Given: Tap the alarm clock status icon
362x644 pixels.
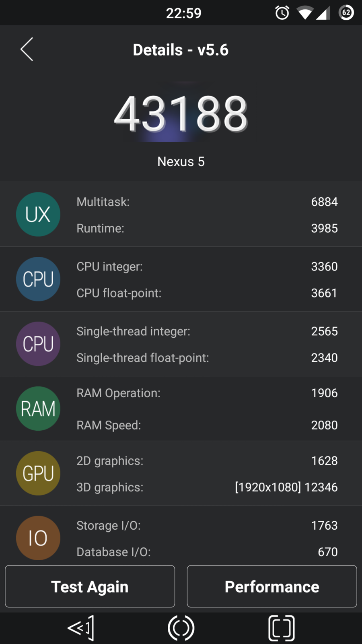Looking at the screenshot, I should (x=282, y=13).
